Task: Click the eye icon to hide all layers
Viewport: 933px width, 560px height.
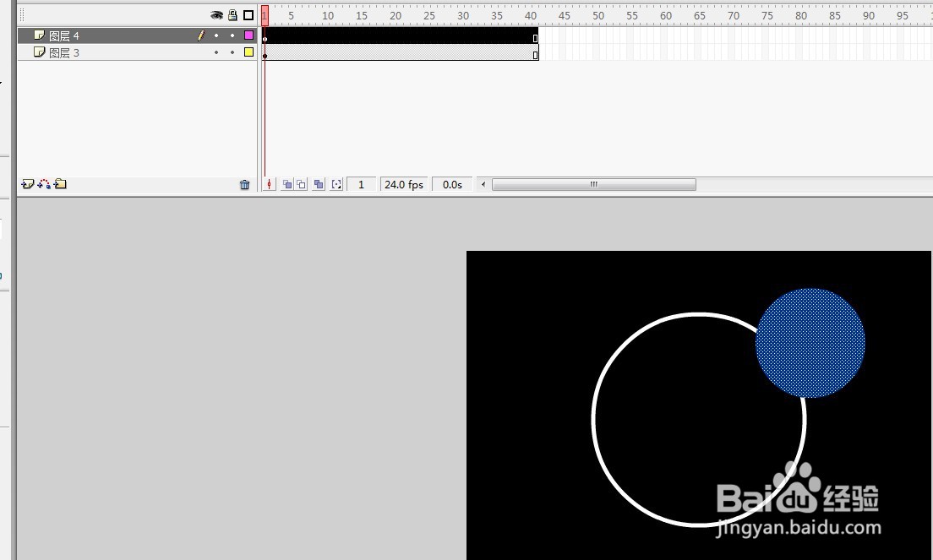Action: coord(216,15)
